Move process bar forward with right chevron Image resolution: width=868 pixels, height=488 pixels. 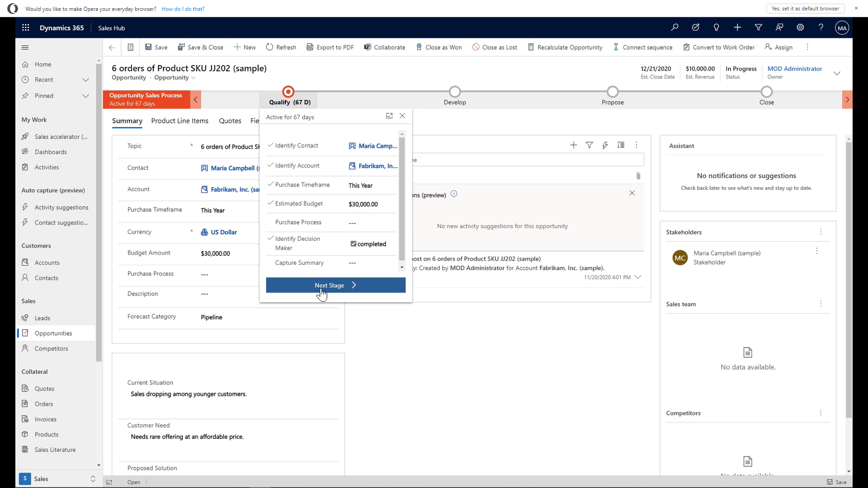click(x=847, y=99)
